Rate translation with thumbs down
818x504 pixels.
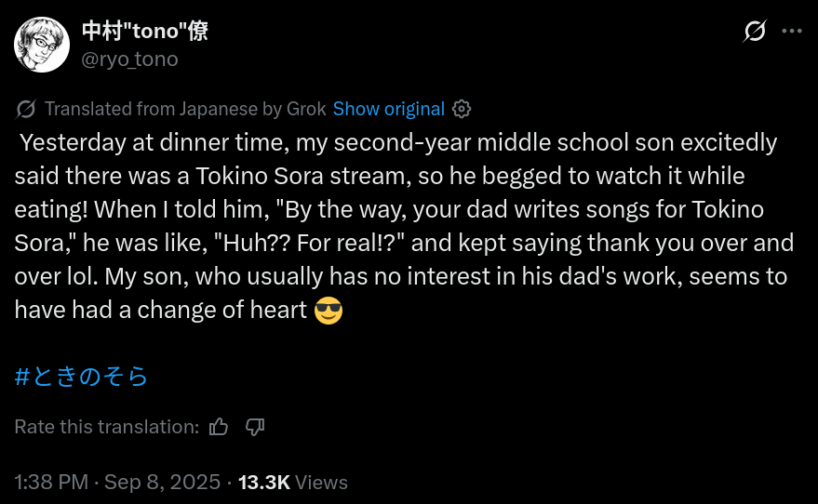point(255,427)
